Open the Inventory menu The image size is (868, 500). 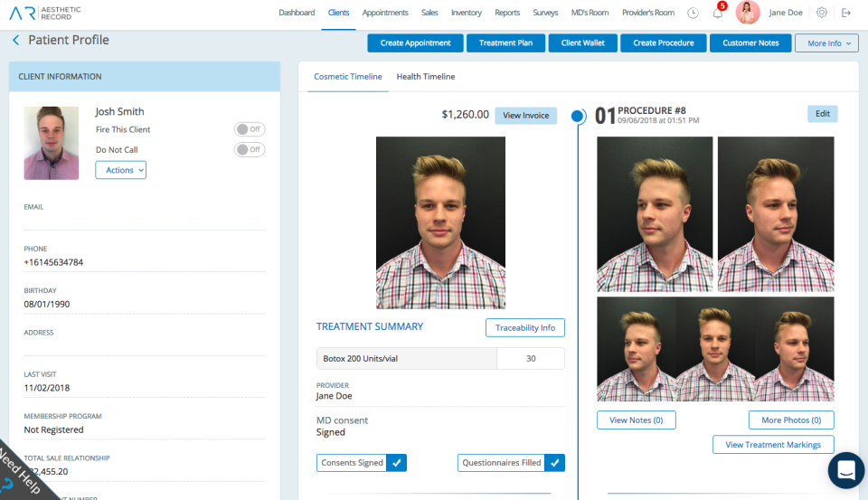click(467, 12)
